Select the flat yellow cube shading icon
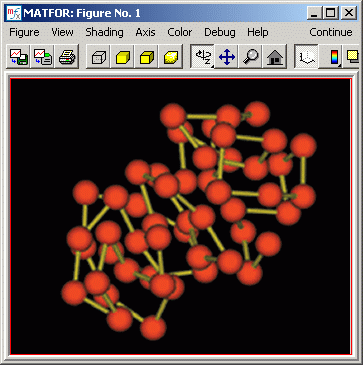The height and width of the screenshot is (365, 363). pos(123,57)
